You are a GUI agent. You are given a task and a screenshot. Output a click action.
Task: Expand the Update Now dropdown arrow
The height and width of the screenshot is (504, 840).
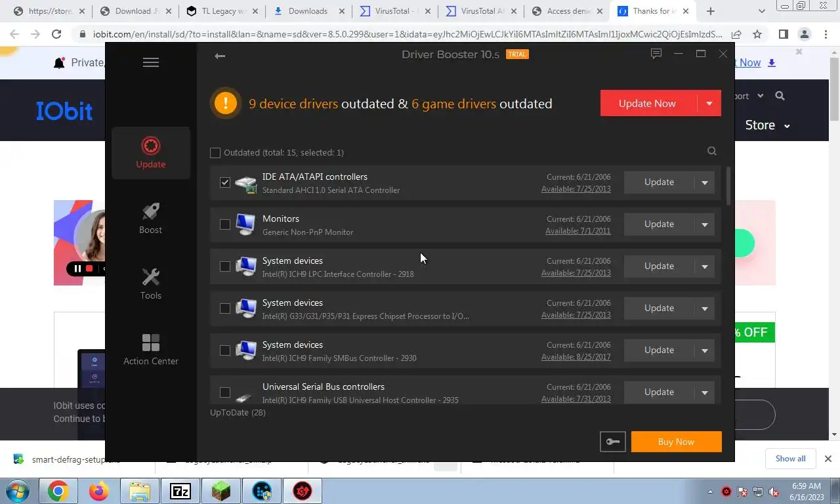tap(709, 103)
